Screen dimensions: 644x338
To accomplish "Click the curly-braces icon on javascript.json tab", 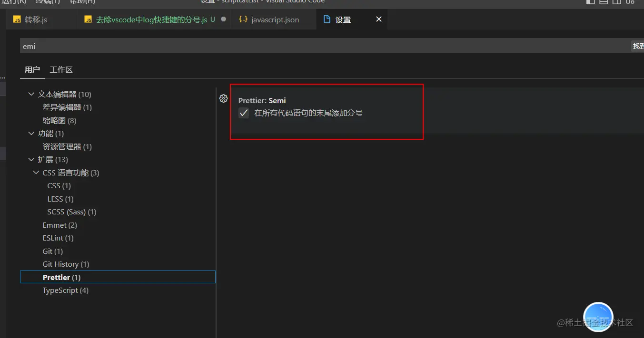I will pyautogui.click(x=244, y=19).
